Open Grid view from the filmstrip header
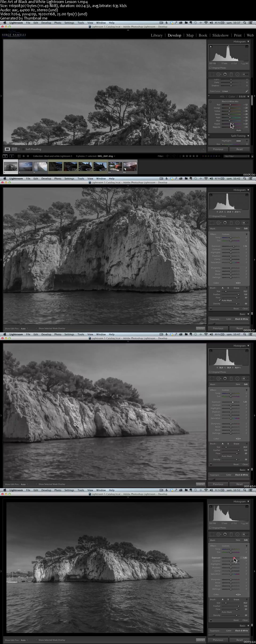 click(x=19, y=156)
